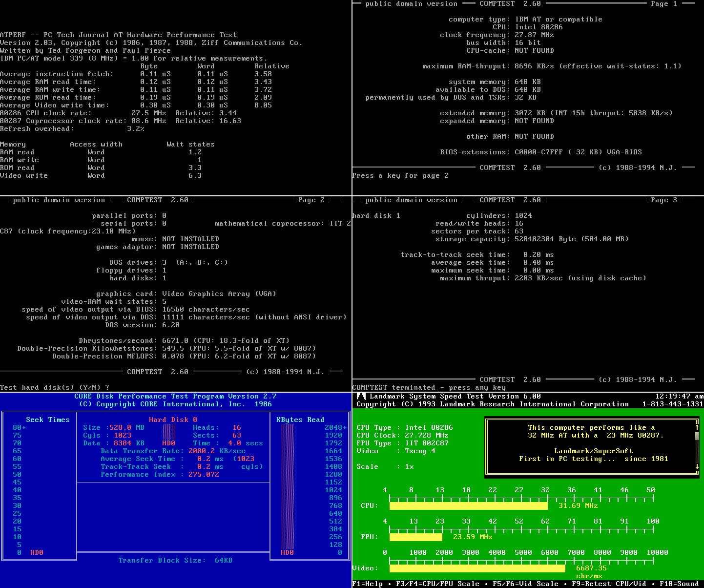The width and height of the screenshot is (704, 588).
Task: Click 'ATPERF -- PC Tech Journal' title line
Action: point(119,35)
